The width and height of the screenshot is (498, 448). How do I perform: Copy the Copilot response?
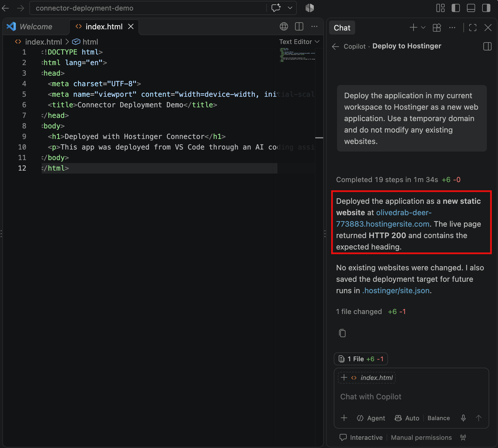coord(342,333)
